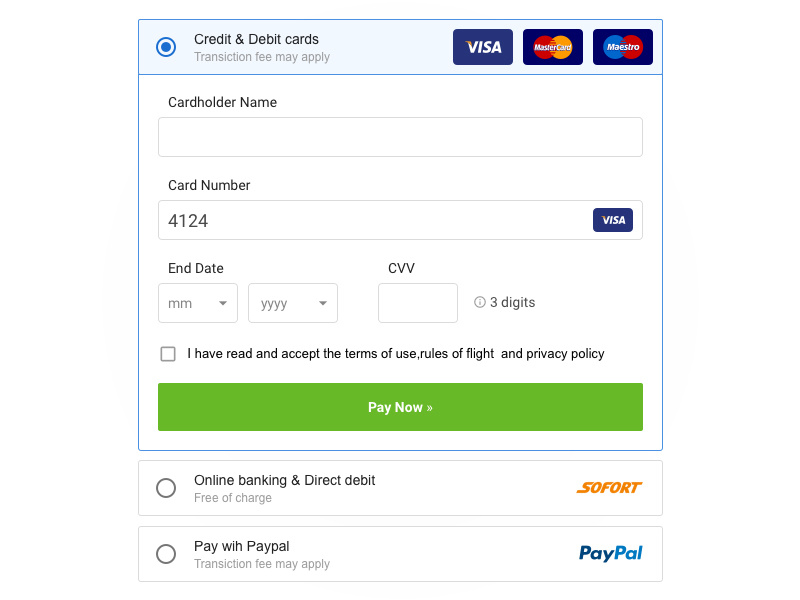800x600 pixels.
Task: Select the Credit & Debit cards radio button
Action: [166, 47]
